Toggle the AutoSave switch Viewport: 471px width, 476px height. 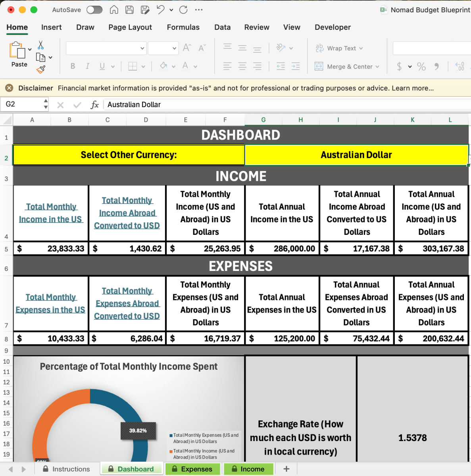(94, 10)
